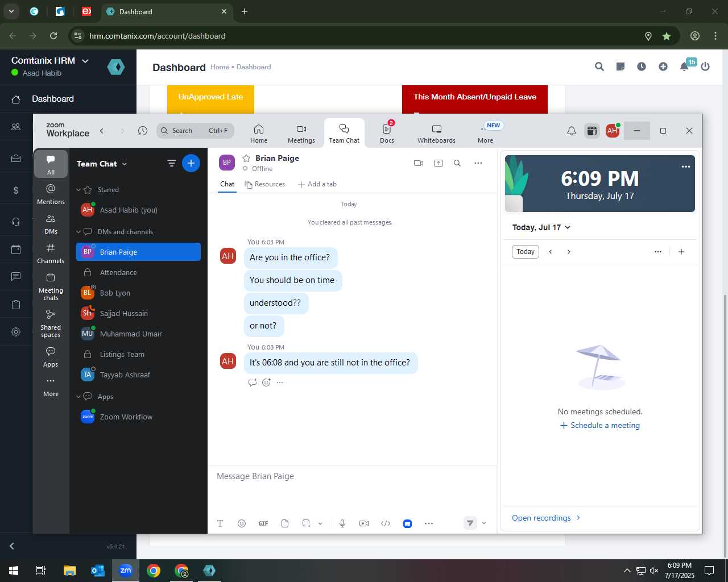This screenshot has width=728, height=582.
Task: Star the Brian Paige conversation
Action: [x=246, y=158]
